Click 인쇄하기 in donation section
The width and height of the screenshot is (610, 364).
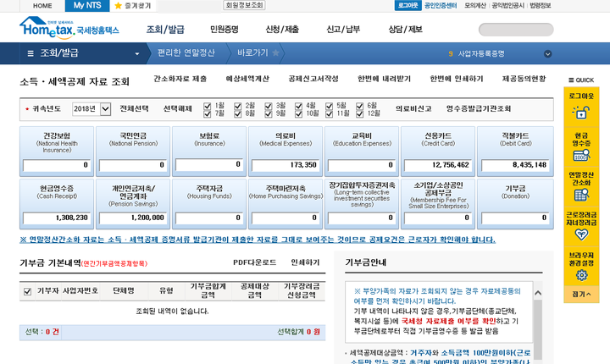[305, 262]
